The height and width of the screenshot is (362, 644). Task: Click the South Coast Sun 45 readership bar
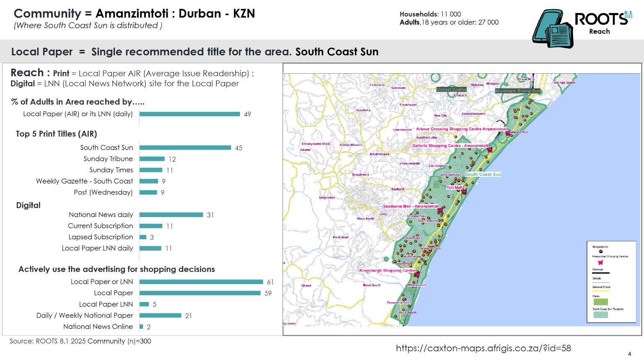184,148
